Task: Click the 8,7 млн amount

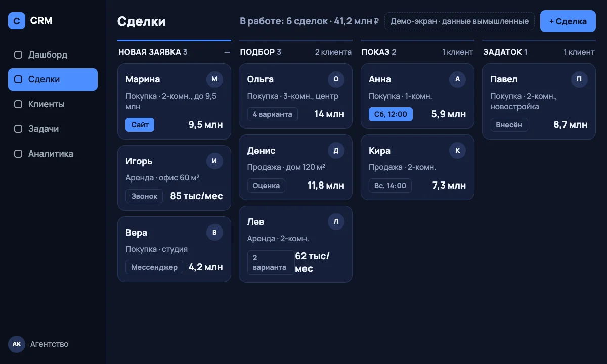Action: tap(571, 125)
